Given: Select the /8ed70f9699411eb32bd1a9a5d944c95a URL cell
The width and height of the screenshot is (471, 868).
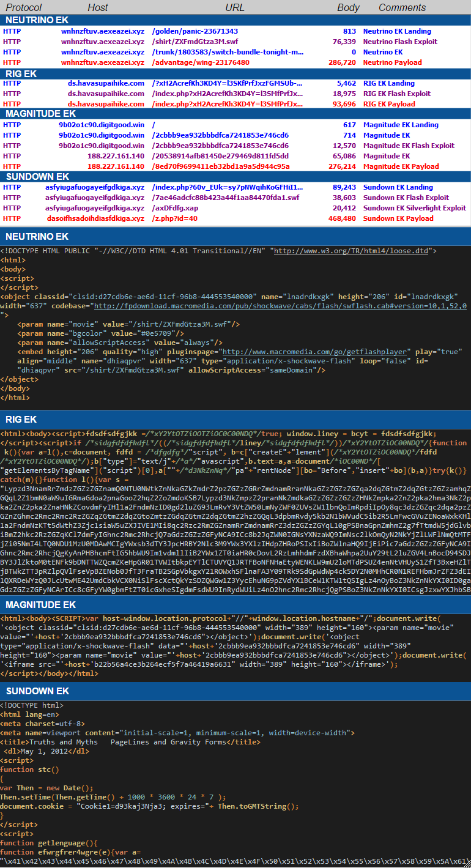Looking at the screenshot, I should pyautogui.click(x=221, y=166).
